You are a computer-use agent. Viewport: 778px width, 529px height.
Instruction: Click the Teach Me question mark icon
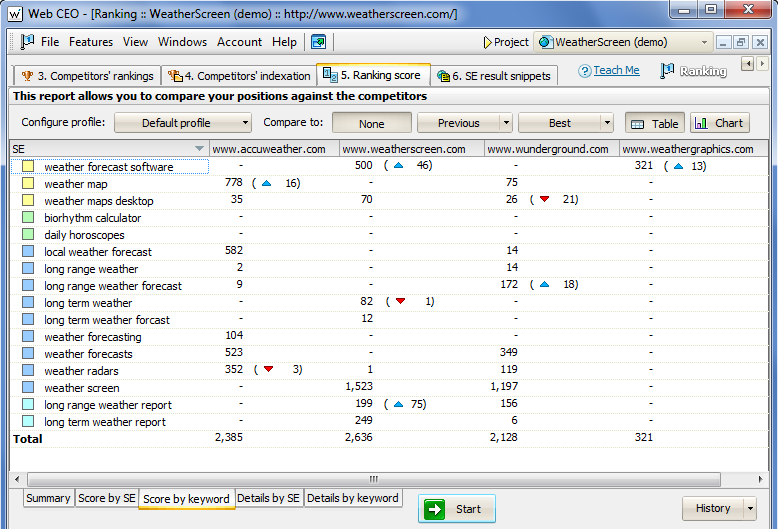pos(584,71)
